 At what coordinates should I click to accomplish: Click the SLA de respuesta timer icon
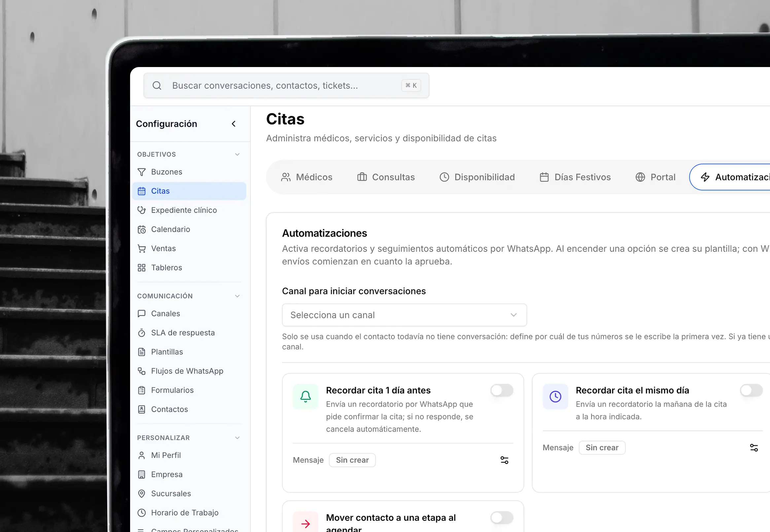[x=142, y=333]
